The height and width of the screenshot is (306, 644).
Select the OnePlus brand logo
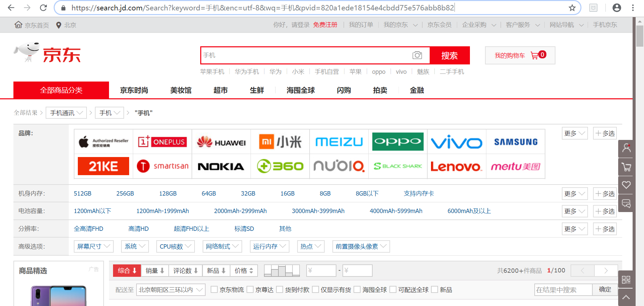point(162,142)
